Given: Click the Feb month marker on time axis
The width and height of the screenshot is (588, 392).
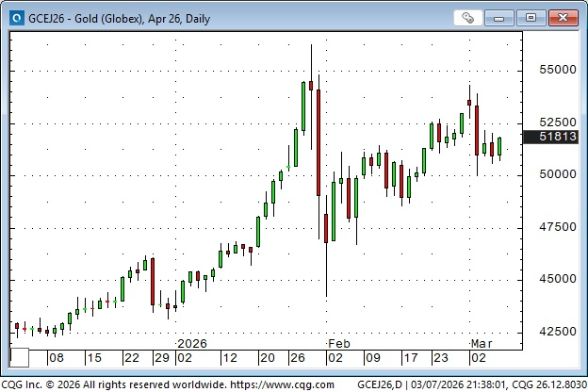Looking at the screenshot, I should tap(339, 345).
